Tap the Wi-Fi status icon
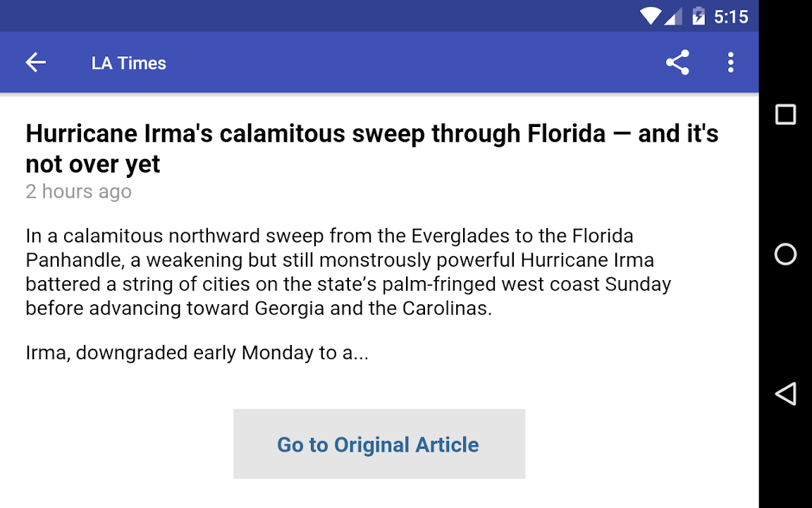Image resolution: width=812 pixels, height=508 pixels. point(650,16)
